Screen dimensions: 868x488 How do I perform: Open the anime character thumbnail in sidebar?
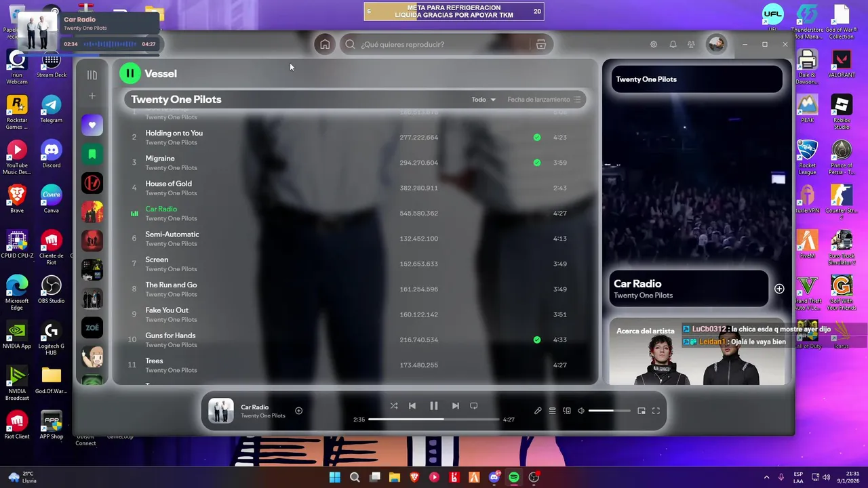pyautogui.click(x=92, y=357)
